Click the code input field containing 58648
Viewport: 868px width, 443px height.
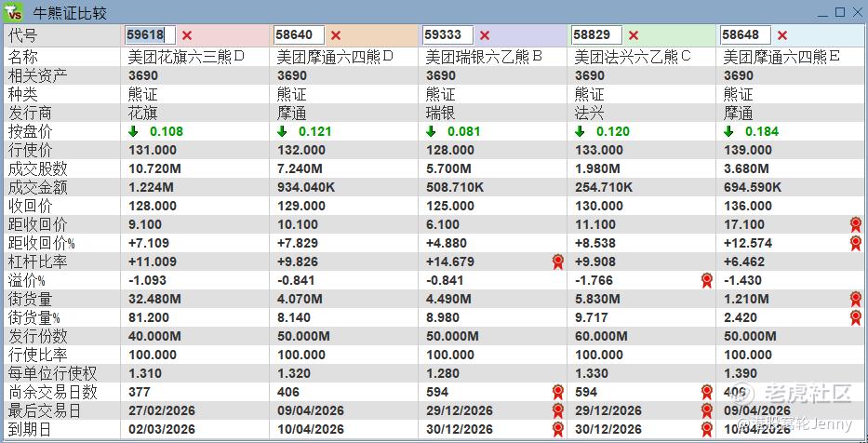pyautogui.click(x=745, y=34)
